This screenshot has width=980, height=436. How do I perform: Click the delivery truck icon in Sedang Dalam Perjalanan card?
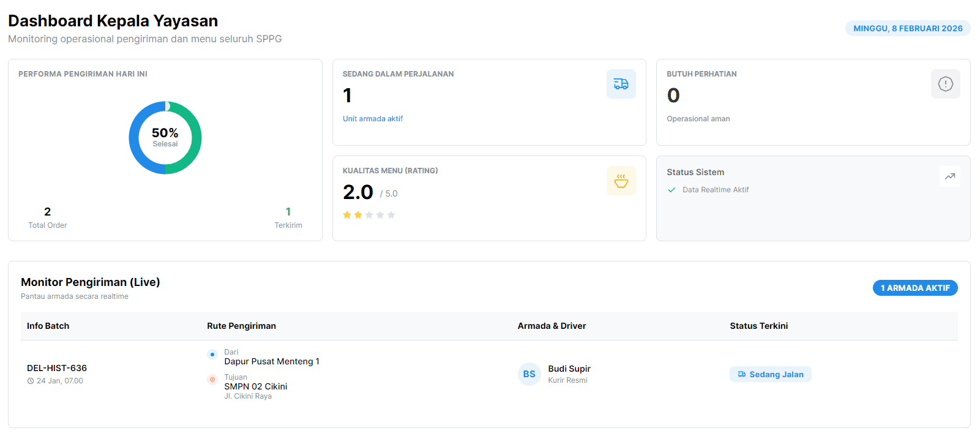[x=621, y=84]
